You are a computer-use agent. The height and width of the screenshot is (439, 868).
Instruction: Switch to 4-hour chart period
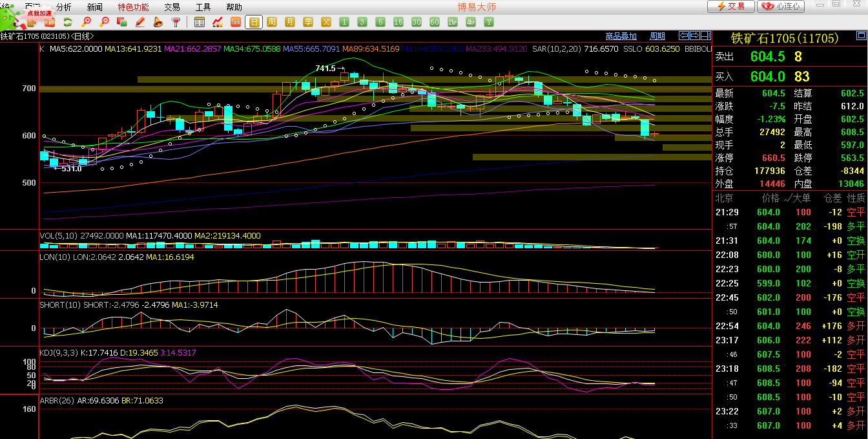point(471,22)
